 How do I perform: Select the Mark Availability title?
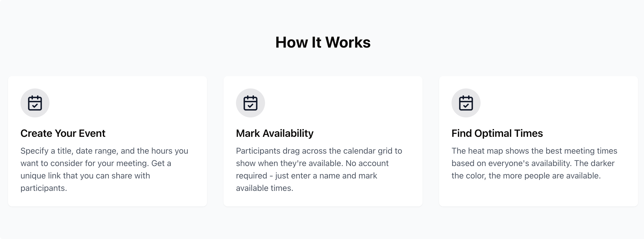point(275,133)
